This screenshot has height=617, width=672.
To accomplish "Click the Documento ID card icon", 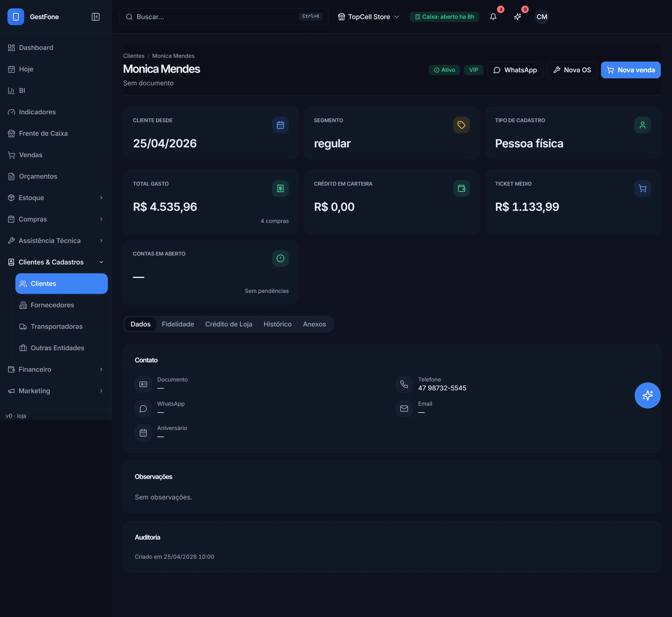I will (143, 384).
